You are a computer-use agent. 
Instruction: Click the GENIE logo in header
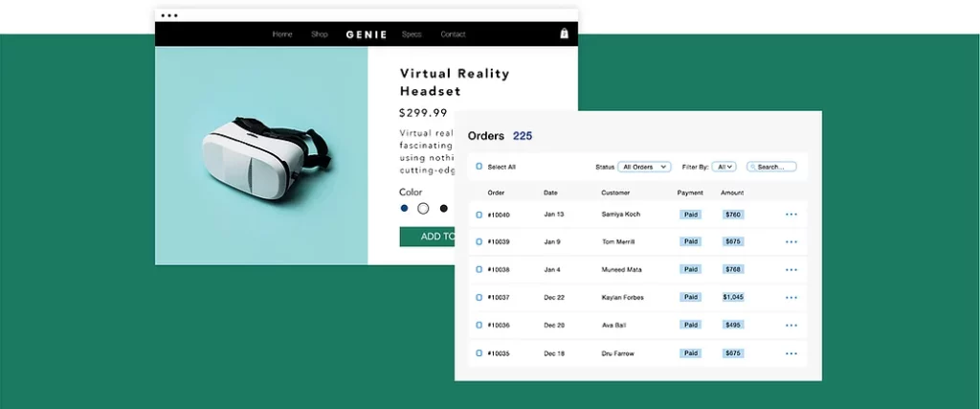click(367, 34)
